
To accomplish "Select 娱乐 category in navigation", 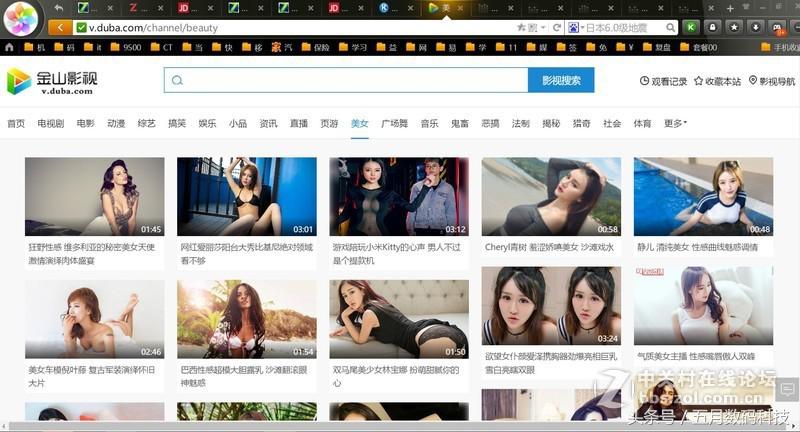I will [x=207, y=123].
